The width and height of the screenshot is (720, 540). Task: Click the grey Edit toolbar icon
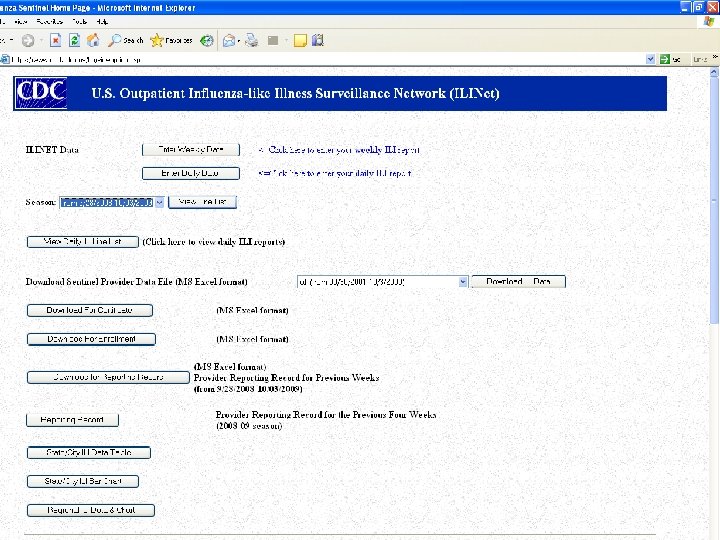pyautogui.click(x=273, y=41)
